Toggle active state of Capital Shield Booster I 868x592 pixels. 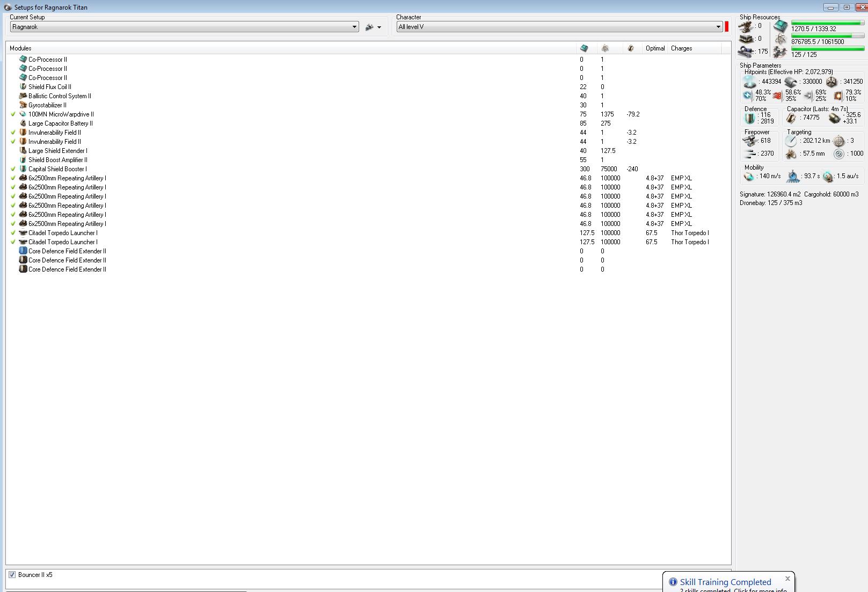(13, 169)
